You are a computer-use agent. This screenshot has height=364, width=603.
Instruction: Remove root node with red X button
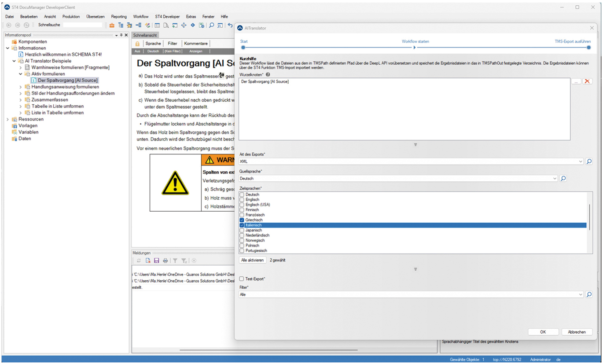[x=587, y=81]
